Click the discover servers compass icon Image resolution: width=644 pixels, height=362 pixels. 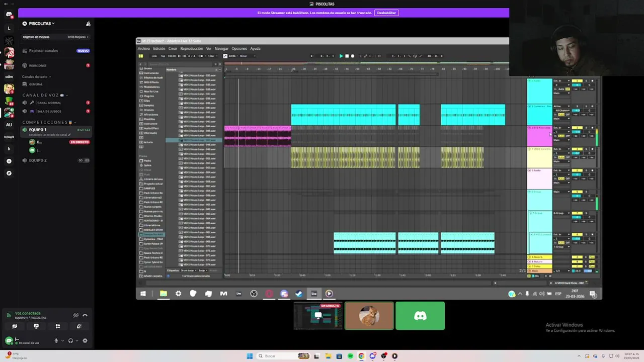tap(9, 173)
